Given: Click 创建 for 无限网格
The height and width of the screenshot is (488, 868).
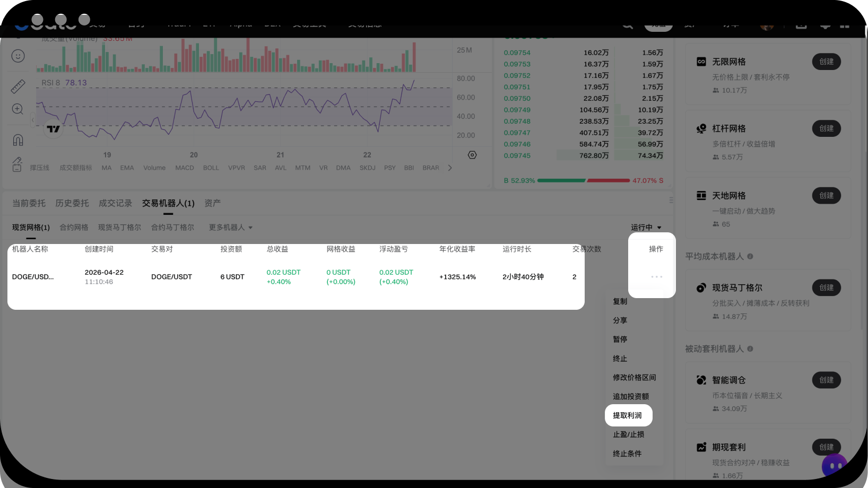Looking at the screenshot, I should 826,62.
